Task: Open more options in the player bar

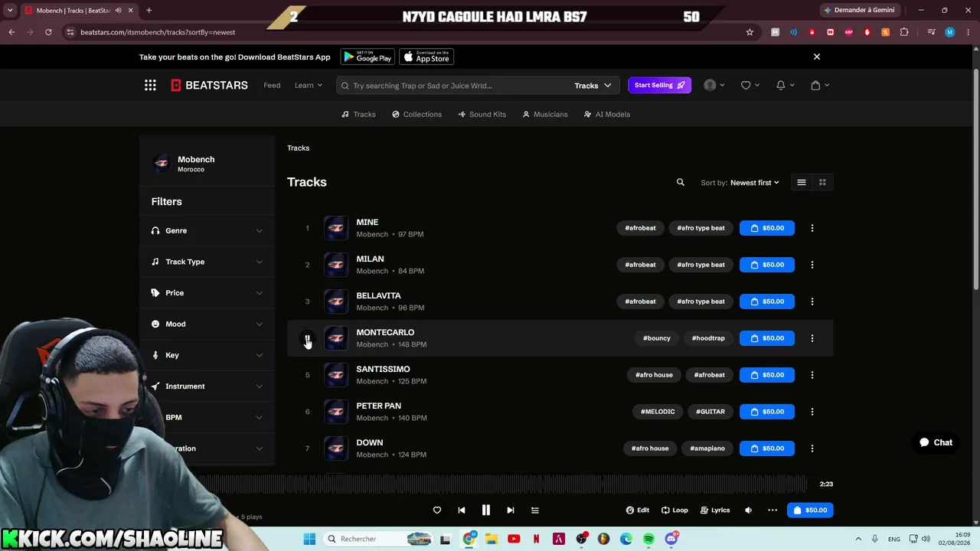Action: point(773,510)
